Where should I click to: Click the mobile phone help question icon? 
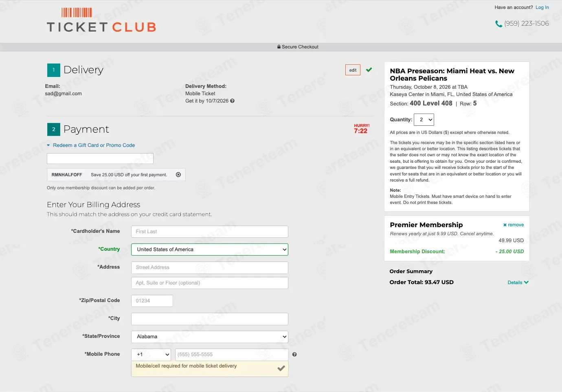click(294, 355)
